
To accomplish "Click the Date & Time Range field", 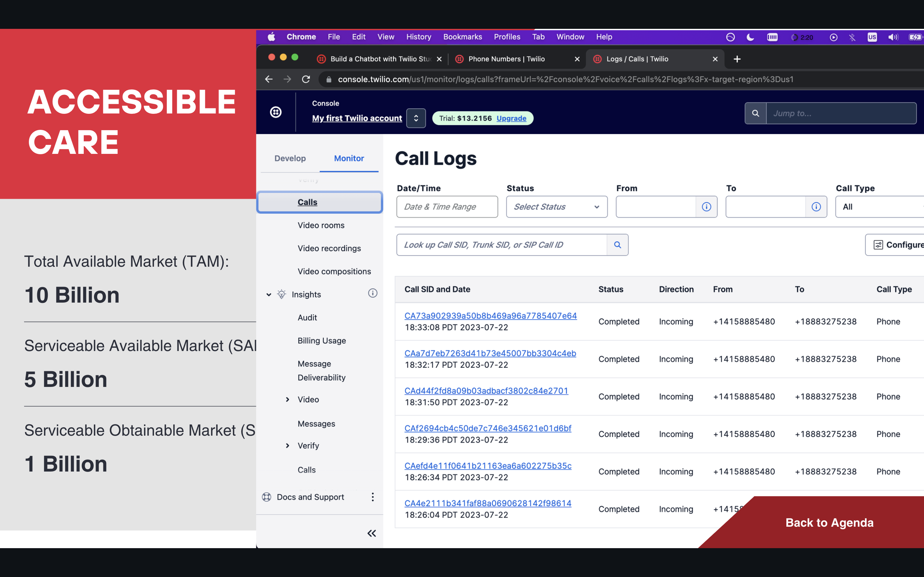I will pos(447,207).
